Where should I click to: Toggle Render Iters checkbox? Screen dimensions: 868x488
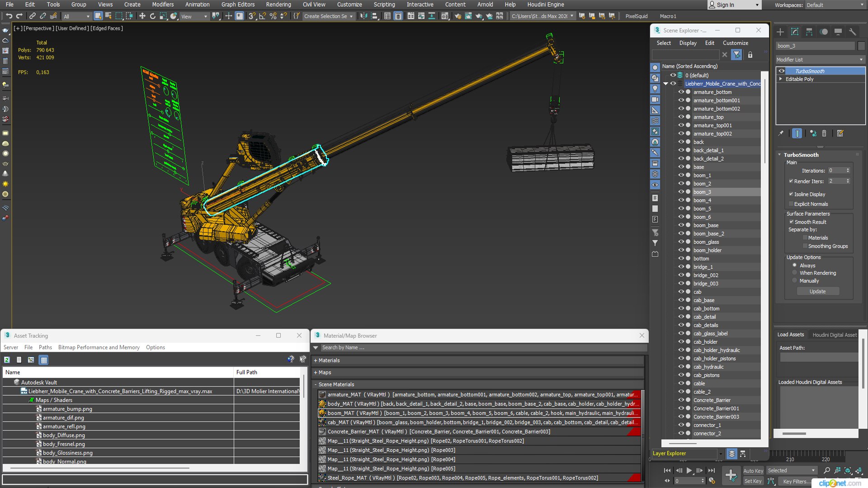pyautogui.click(x=791, y=181)
